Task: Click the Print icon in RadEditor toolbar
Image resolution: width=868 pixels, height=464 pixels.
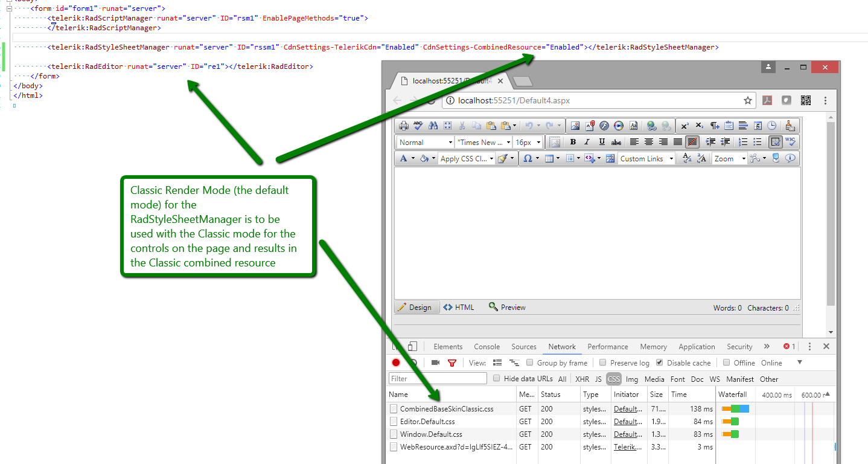Action: (404, 126)
